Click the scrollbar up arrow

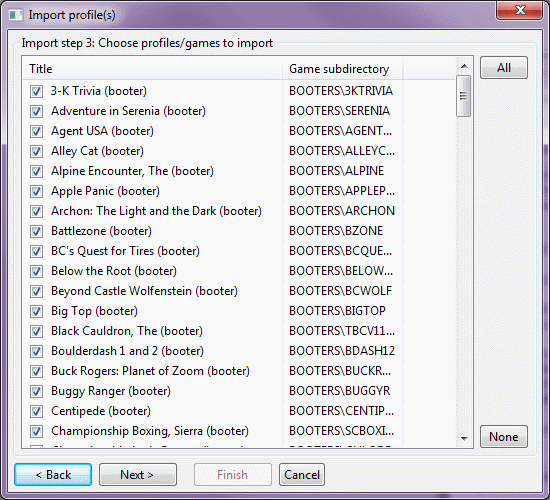464,66
